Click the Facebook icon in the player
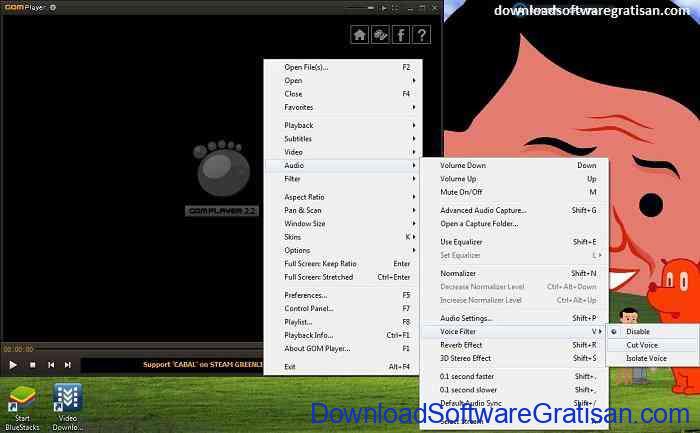The image size is (700, 433). [x=401, y=35]
